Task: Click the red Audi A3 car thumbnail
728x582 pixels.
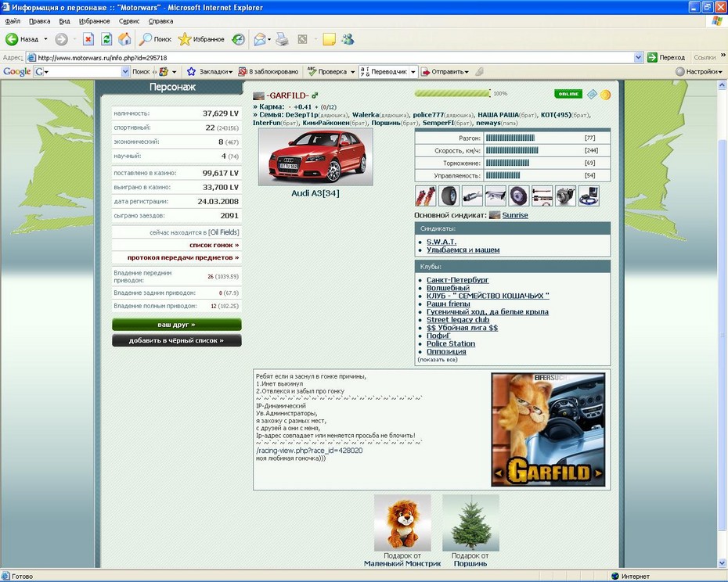Action: click(x=315, y=157)
